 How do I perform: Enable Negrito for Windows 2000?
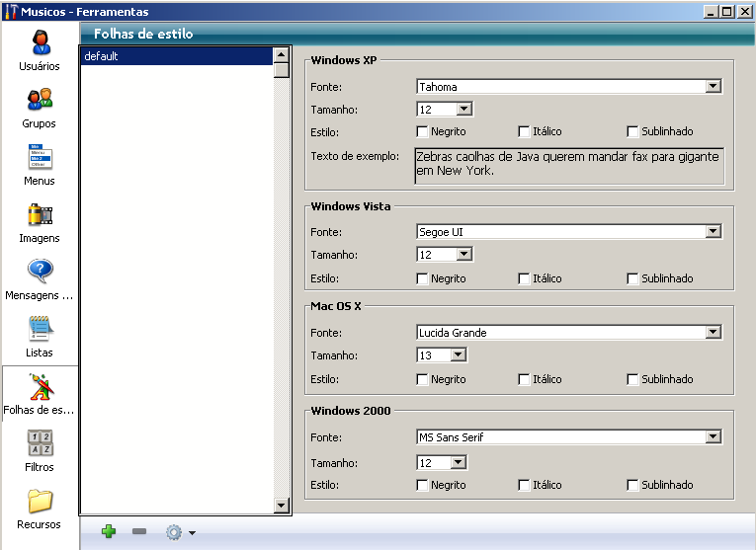[423, 485]
